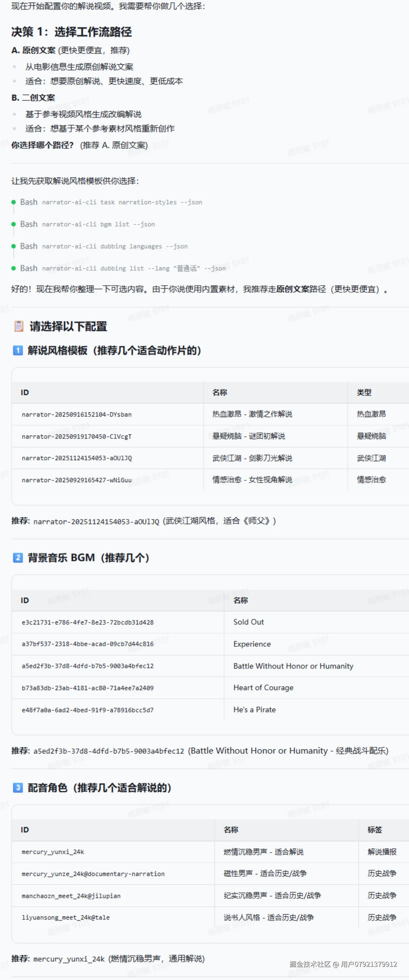Click the bullet 从电影信息生成原创解说文案
409x980 pixels.
pyautogui.click(x=79, y=67)
